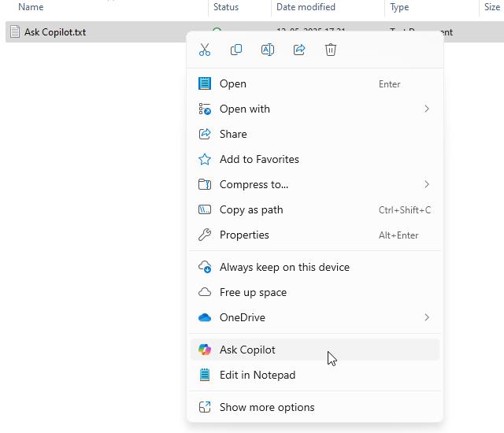Expand the Open with submenu

[315, 109]
